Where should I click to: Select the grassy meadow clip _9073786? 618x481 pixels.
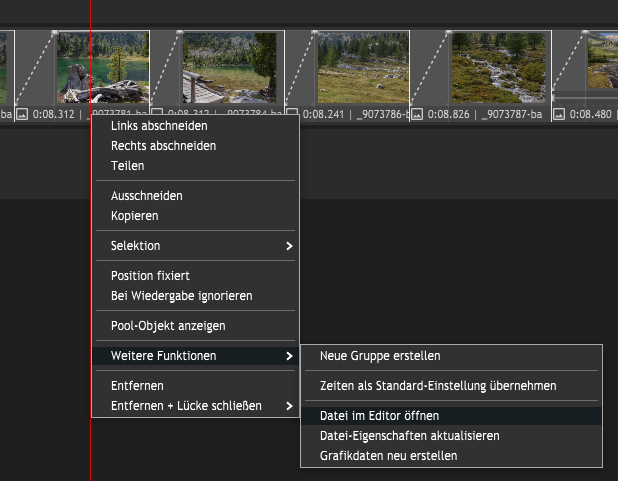pyautogui.click(x=363, y=68)
